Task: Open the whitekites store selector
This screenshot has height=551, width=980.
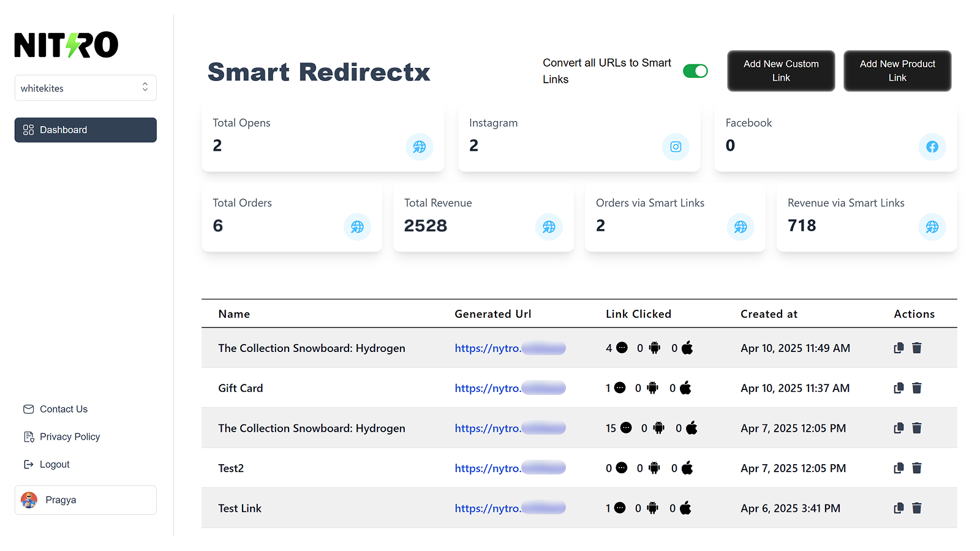Action: 85,88
